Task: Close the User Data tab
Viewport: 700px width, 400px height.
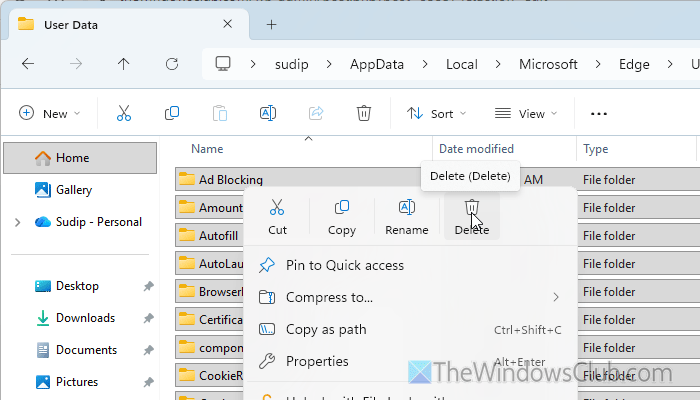Action: tap(228, 24)
